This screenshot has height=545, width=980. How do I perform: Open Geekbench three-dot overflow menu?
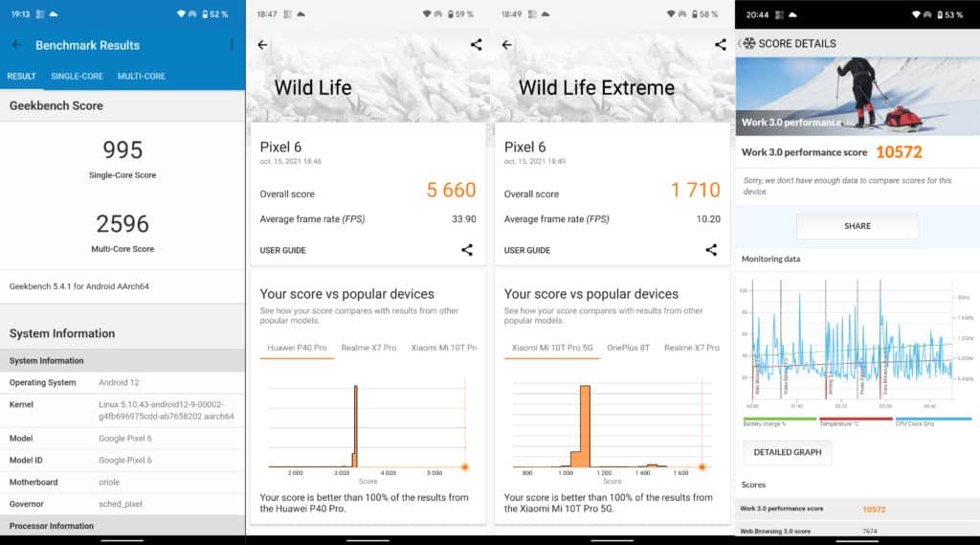232,45
